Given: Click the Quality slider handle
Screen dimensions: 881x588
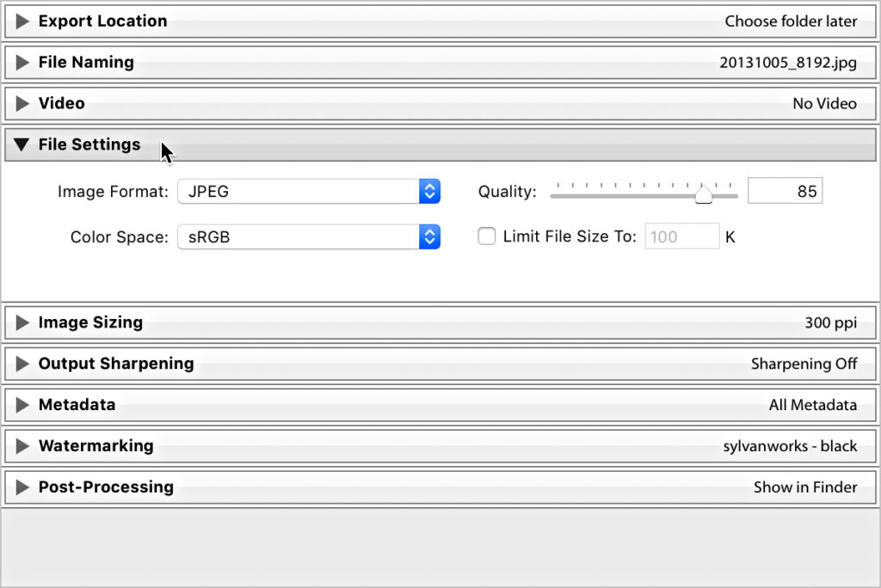Looking at the screenshot, I should pos(704,194).
